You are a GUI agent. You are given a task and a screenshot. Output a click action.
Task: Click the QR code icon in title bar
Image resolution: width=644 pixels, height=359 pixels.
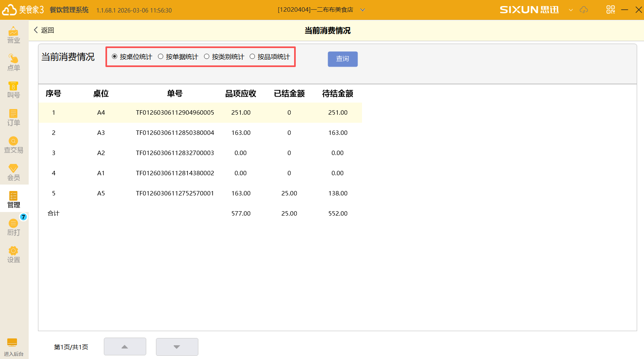tap(610, 10)
